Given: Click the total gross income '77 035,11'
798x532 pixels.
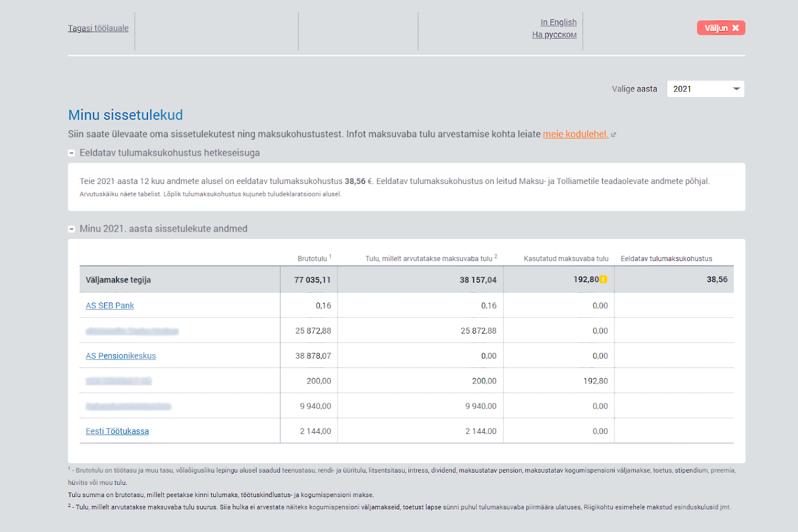Looking at the screenshot, I should tap(313, 280).
